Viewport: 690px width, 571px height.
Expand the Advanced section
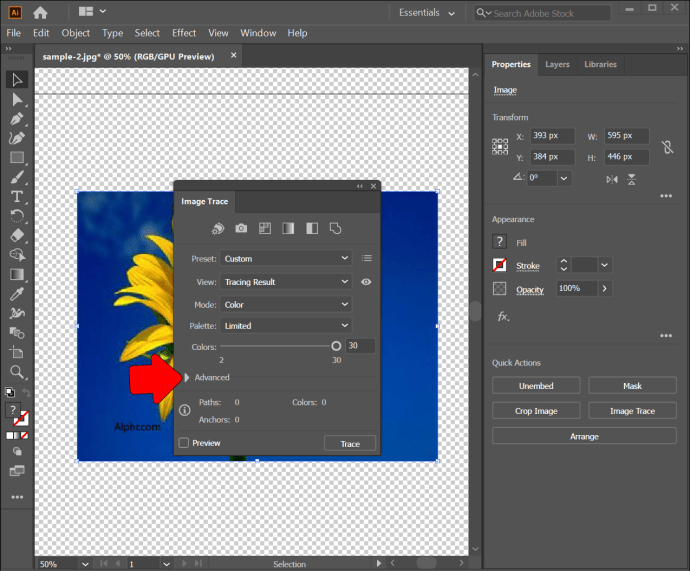click(x=187, y=377)
